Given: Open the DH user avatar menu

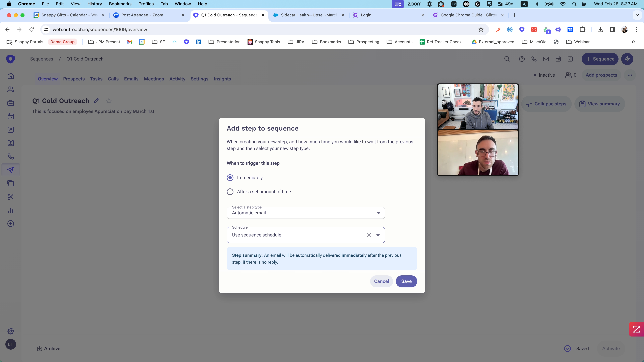Looking at the screenshot, I should click(11, 344).
